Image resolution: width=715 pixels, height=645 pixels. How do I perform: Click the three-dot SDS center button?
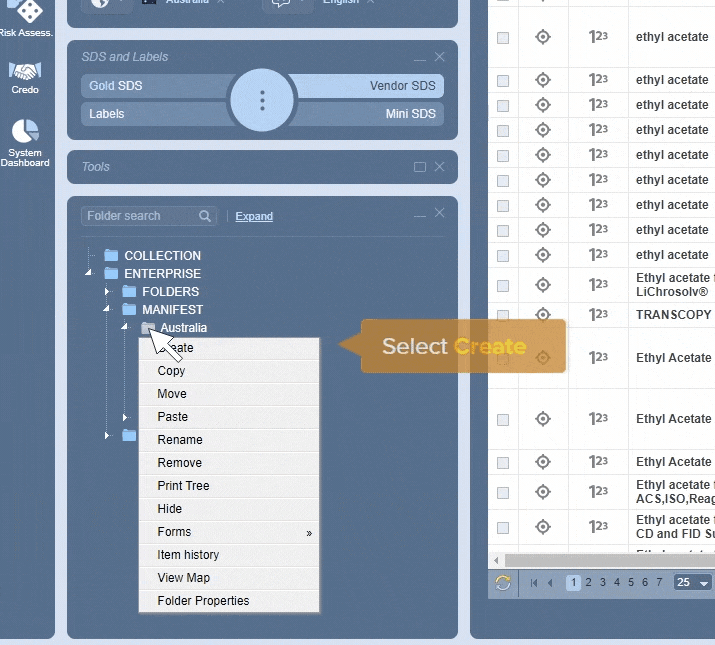point(262,100)
